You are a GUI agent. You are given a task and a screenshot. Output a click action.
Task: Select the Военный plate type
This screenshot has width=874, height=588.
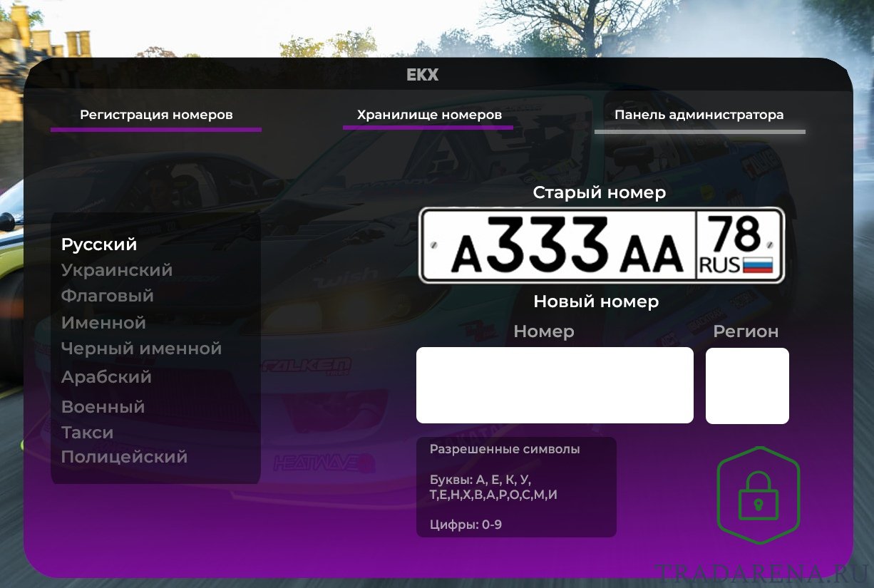(103, 407)
